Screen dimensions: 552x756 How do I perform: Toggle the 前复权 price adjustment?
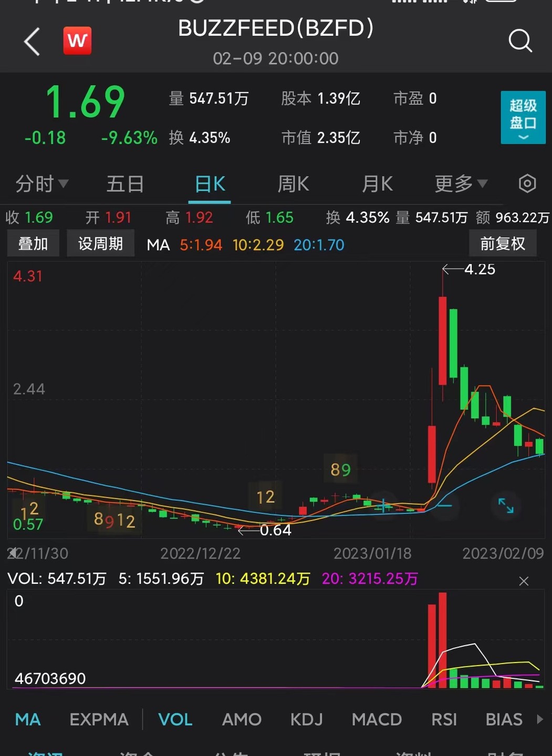[502, 244]
